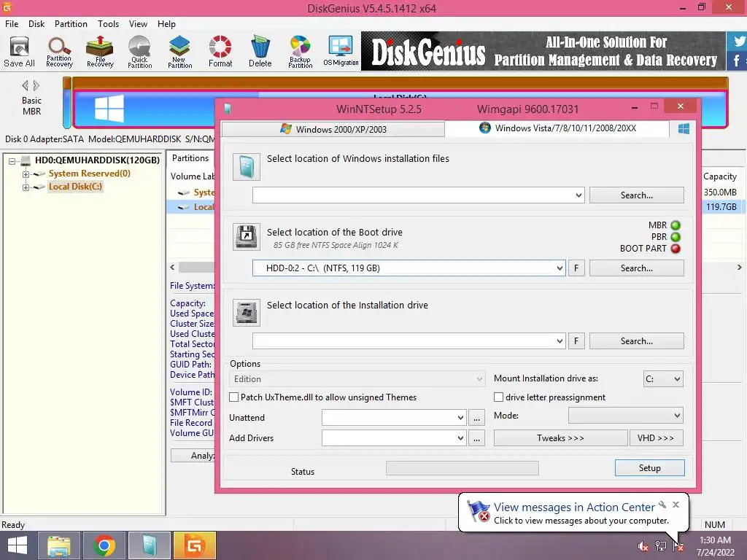
Task: Go to previous disk arrow
Action: pyautogui.click(x=25, y=86)
